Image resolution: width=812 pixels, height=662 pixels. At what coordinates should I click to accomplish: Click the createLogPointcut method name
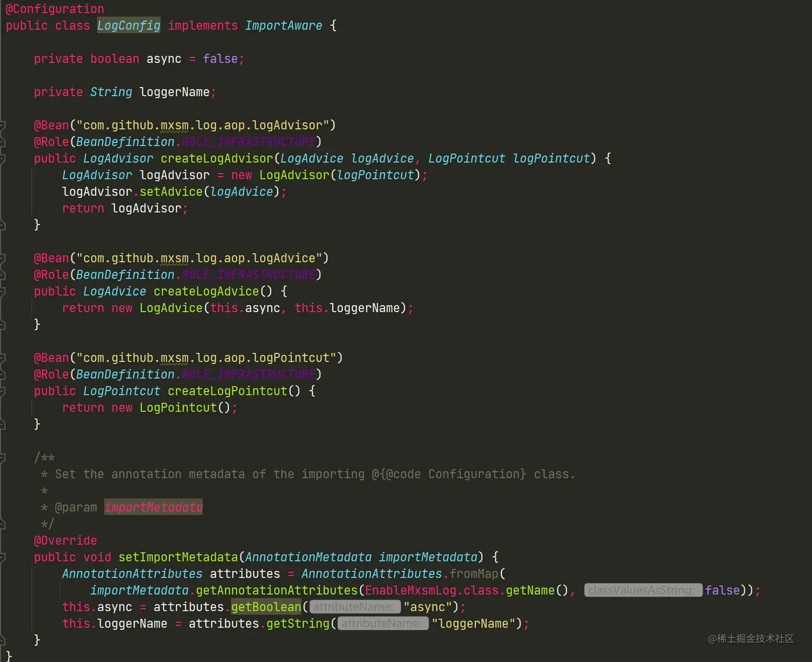(228, 392)
